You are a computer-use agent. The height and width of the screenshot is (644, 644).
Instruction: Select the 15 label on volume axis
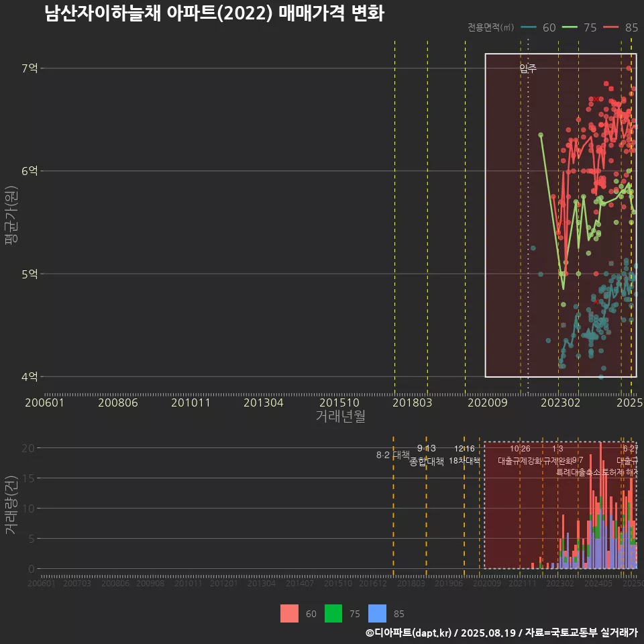(28, 478)
